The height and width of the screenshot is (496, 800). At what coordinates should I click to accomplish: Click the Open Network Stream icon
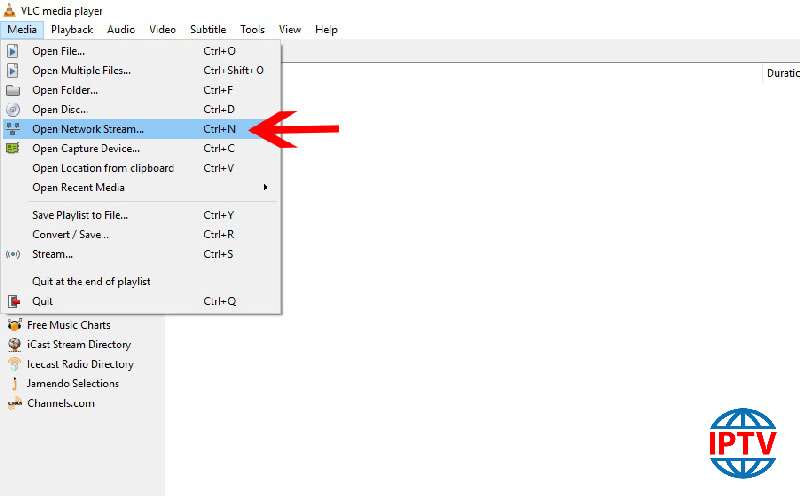[x=13, y=129]
